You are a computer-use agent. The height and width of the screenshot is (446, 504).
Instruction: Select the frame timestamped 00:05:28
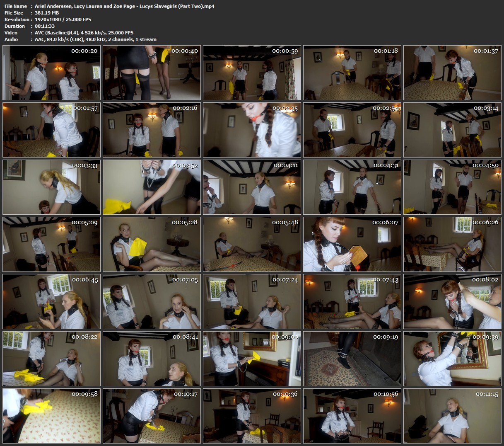tap(152, 245)
